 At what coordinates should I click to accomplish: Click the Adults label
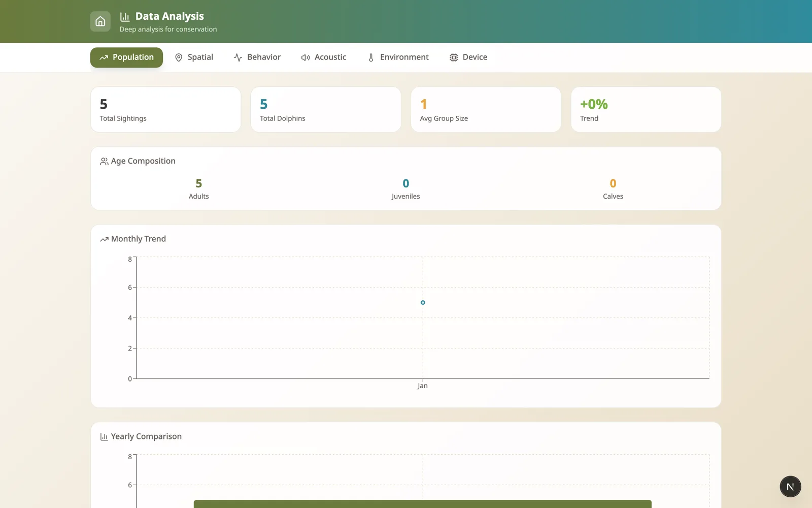(x=199, y=197)
